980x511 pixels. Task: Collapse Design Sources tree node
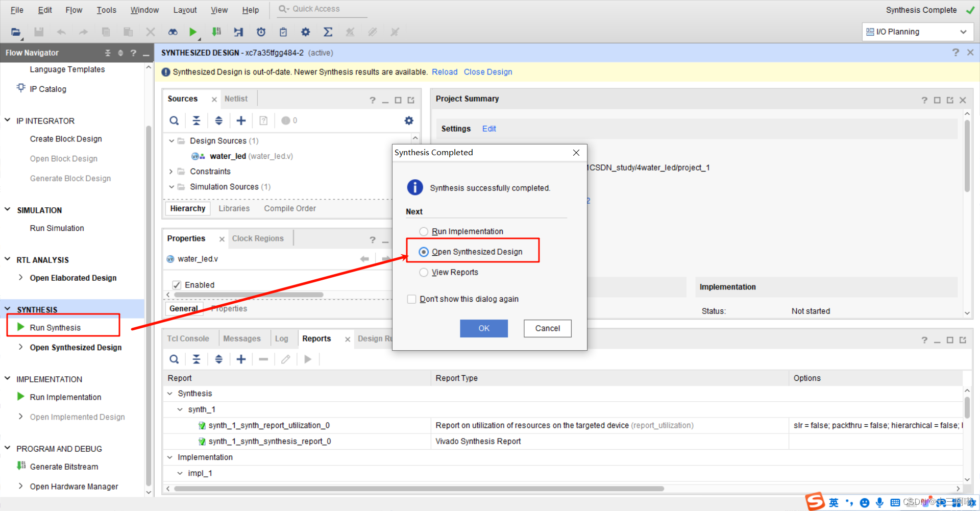point(171,141)
